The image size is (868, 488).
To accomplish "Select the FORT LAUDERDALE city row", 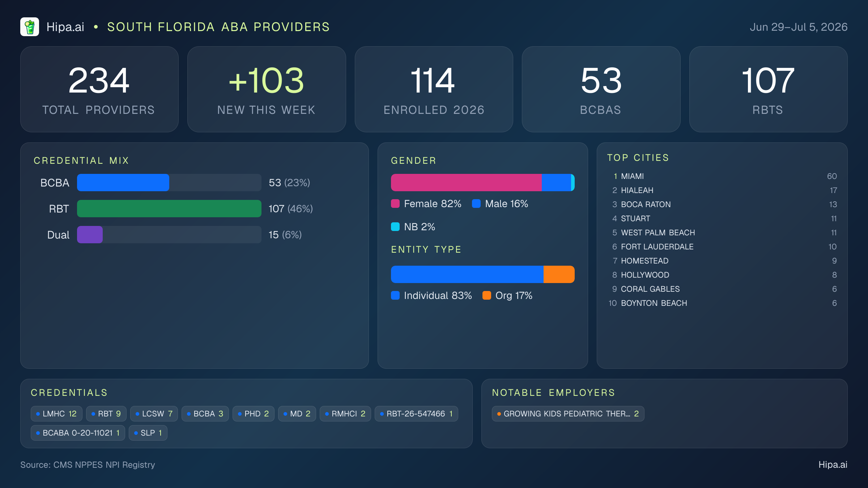I will pos(722,247).
